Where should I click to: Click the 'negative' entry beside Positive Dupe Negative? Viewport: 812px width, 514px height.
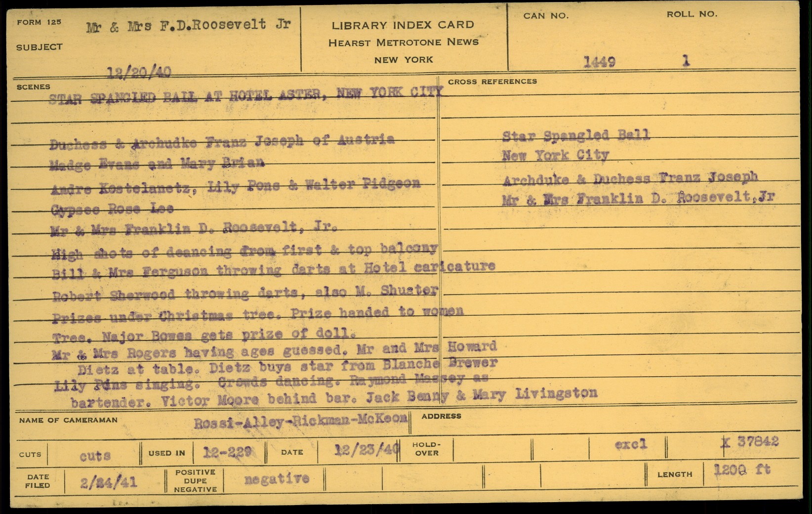277,479
